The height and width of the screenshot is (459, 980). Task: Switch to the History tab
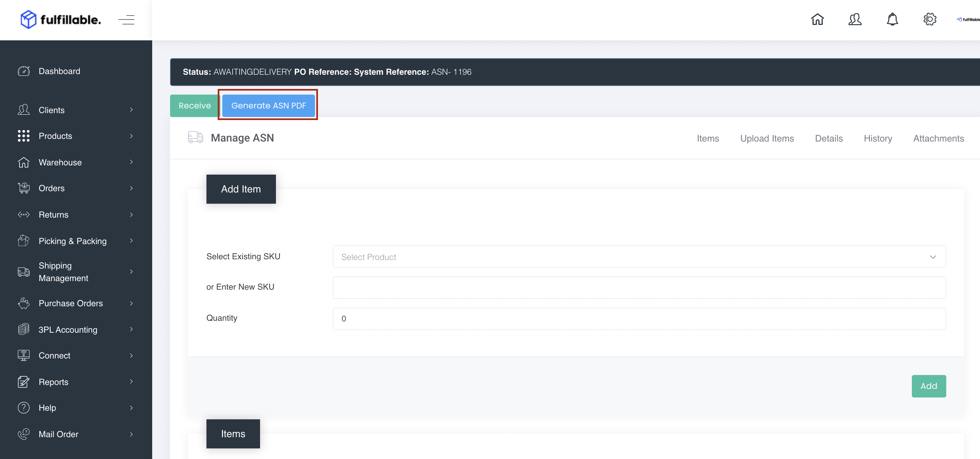pyautogui.click(x=878, y=139)
